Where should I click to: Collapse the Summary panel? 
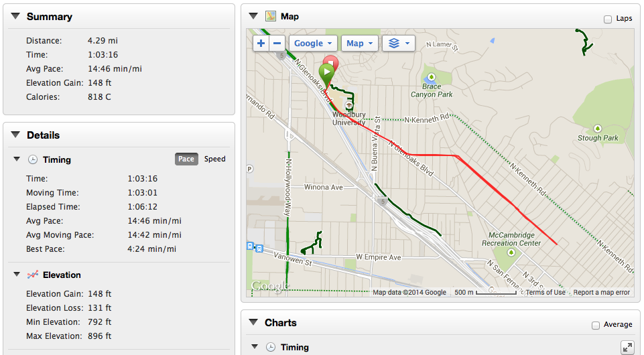coord(15,16)
